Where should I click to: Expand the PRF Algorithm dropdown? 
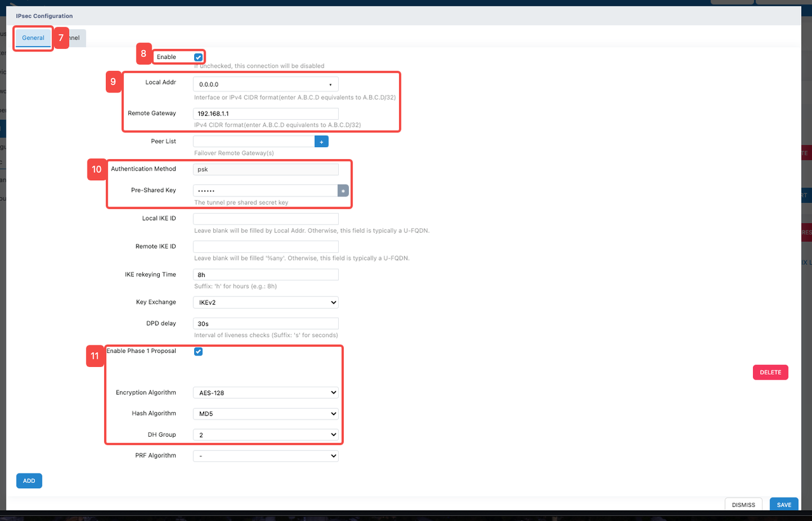tap(265, 456)
